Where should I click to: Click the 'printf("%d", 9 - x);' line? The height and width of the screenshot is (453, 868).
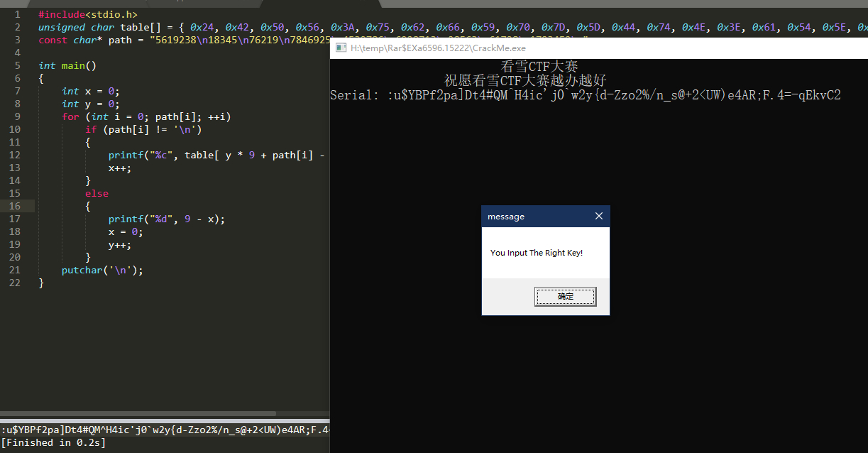[x=167, y=219]
